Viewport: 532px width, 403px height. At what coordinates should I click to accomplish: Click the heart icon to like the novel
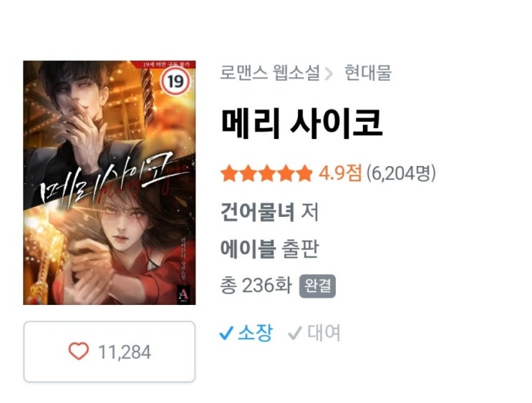[x=79, y=351]
